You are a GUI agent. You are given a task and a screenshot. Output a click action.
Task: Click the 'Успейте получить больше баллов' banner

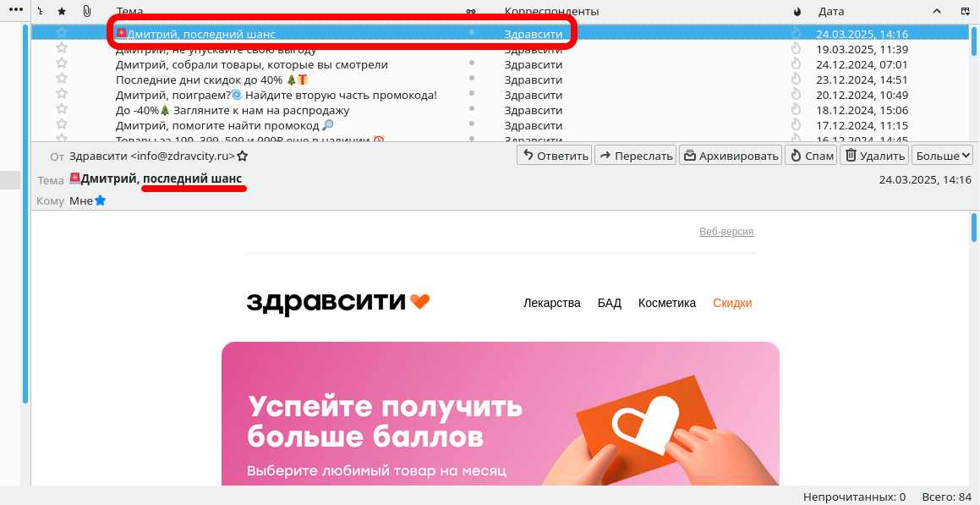(500, 414)
